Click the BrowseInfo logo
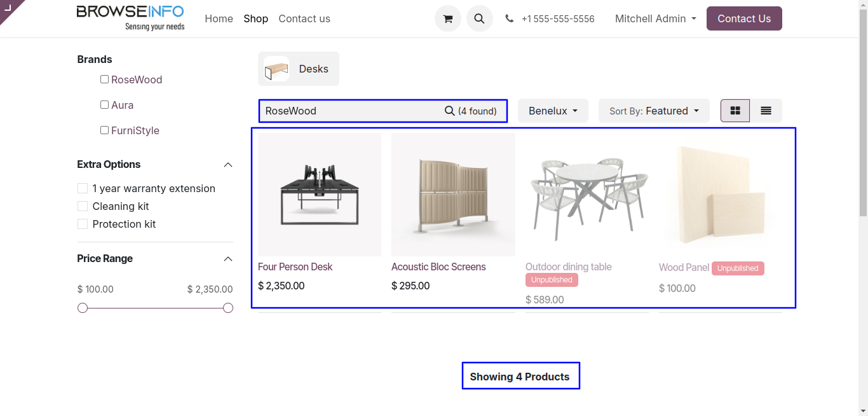868x416 pixels. click(x=130, y=18)
